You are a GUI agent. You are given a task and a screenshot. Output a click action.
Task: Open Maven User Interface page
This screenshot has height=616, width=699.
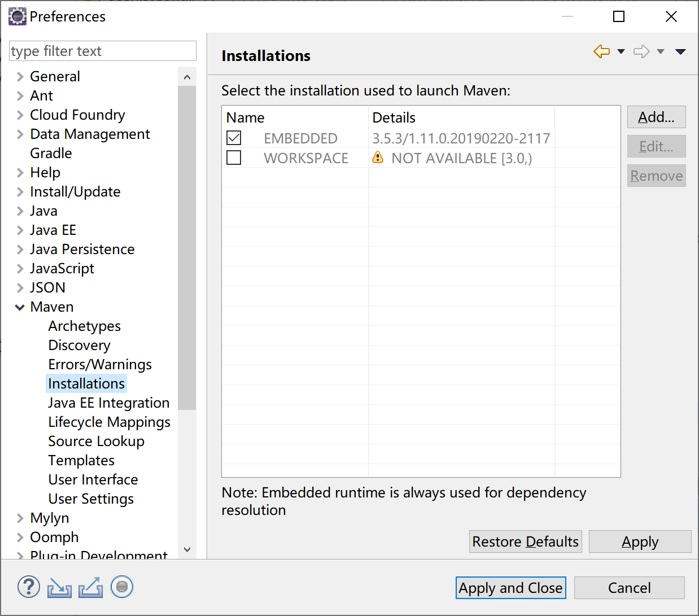[93, 480]
